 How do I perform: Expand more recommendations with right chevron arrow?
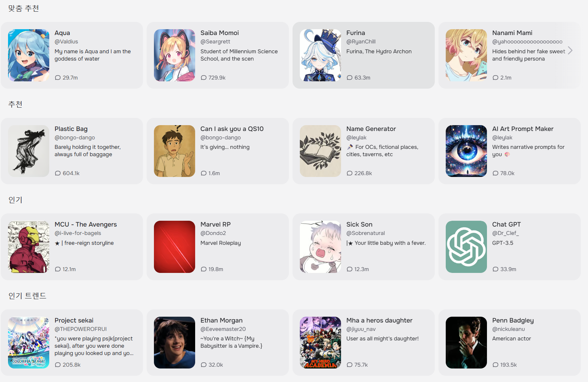pos(570,50)
